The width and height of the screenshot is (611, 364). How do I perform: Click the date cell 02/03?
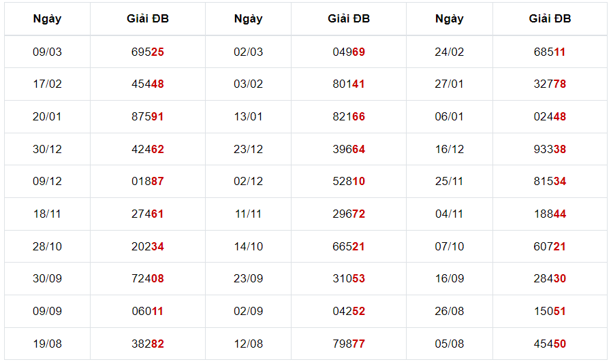tap(248, 52)
